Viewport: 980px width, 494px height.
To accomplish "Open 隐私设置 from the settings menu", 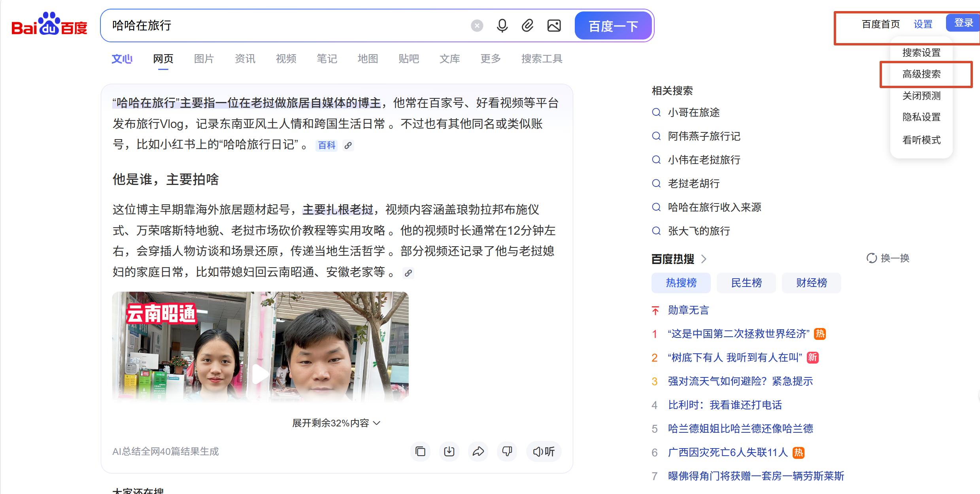I will [x=921, y=117].
